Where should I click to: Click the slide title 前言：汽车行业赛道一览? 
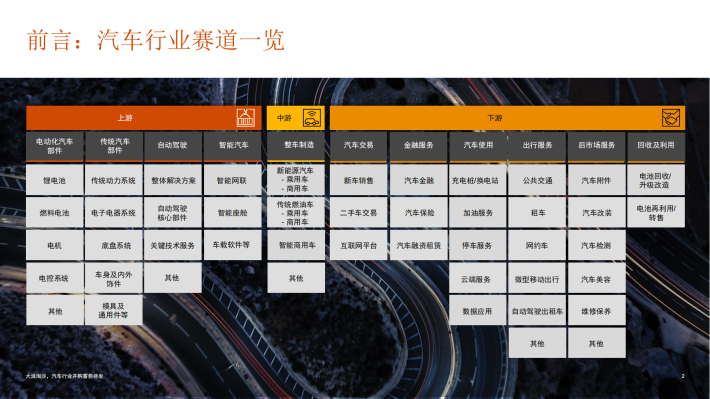point(156,40)
